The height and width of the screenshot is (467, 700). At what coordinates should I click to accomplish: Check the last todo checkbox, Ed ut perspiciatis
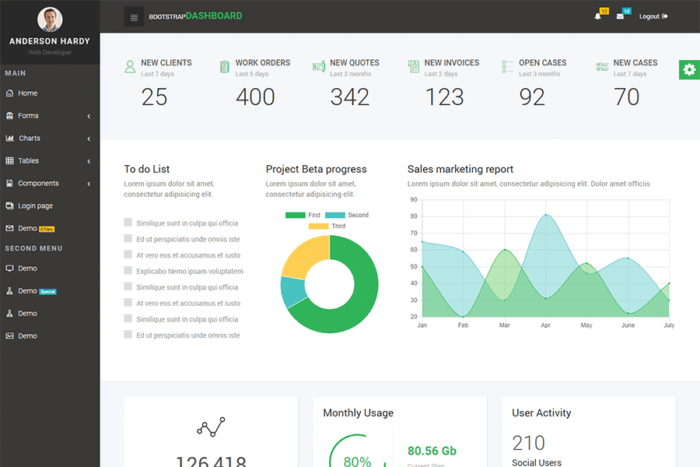tap(128, 334)
